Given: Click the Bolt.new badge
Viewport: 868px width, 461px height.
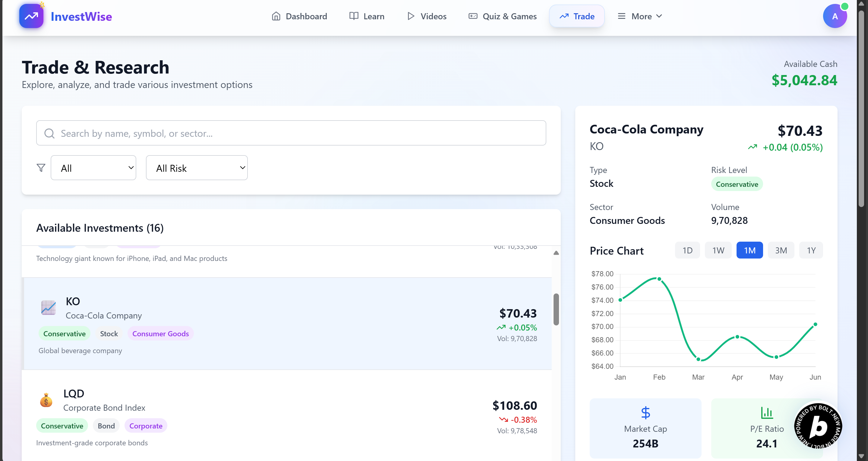Looking at the screenshot, I should point(818,426).
